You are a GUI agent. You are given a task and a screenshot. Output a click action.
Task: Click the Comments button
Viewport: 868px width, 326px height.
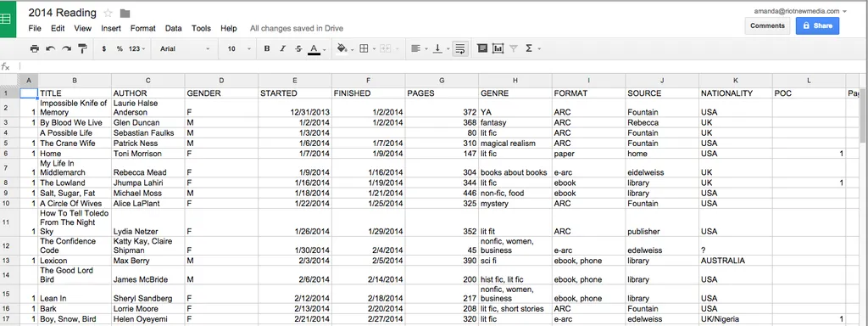tap(767, 25)
